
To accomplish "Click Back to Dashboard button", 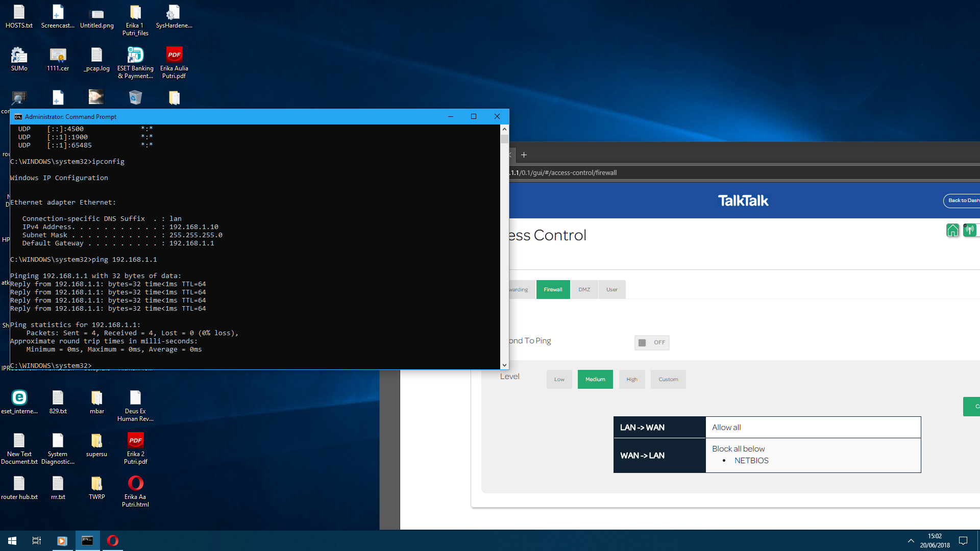I will point(962,201).
